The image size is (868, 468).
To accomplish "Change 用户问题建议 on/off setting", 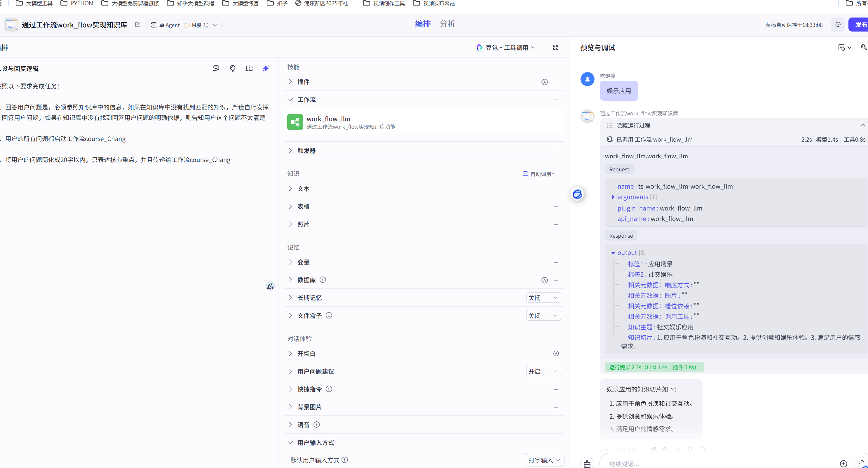I will [x=543, y=371].
